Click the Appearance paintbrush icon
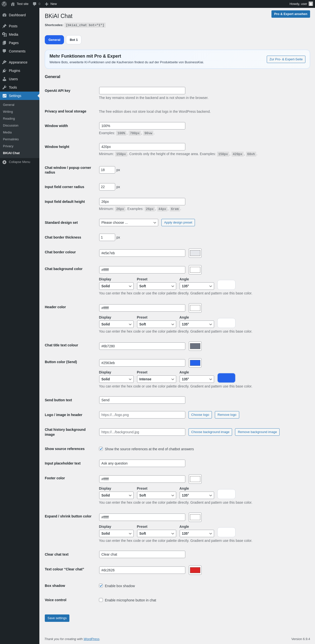The height and width of the screenshot is (644, 315). (4, 62)
